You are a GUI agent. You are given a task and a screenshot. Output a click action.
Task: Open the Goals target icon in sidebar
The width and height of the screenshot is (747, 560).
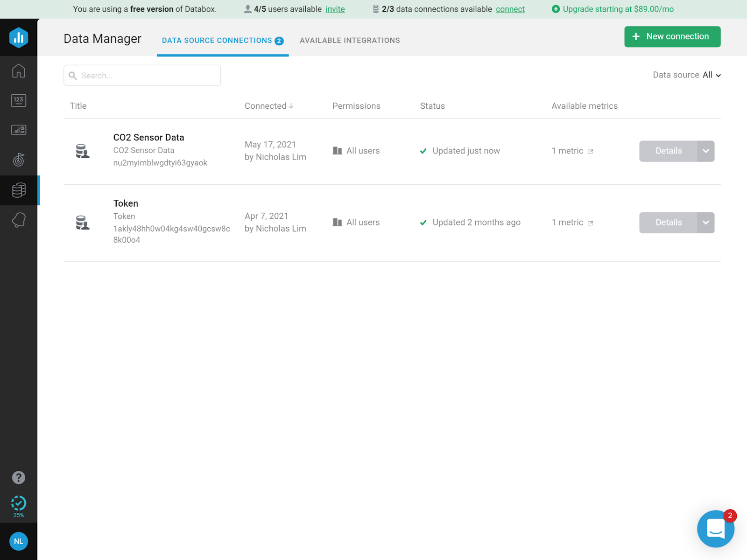(19, 160)
